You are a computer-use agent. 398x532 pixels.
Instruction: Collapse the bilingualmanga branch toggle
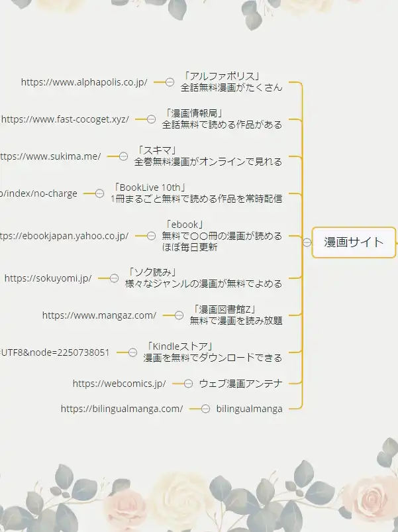(x=205, y=409)
